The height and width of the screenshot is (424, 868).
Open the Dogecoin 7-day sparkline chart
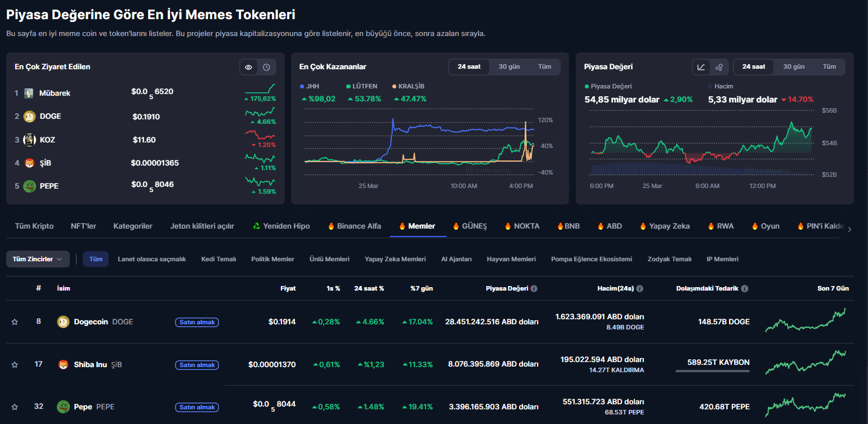click(806, 321)
